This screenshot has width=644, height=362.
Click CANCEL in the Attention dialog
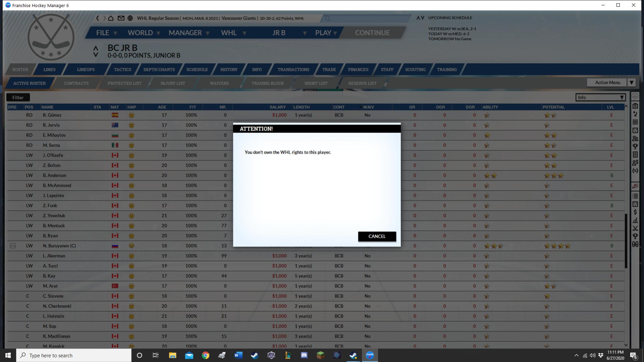377,236
